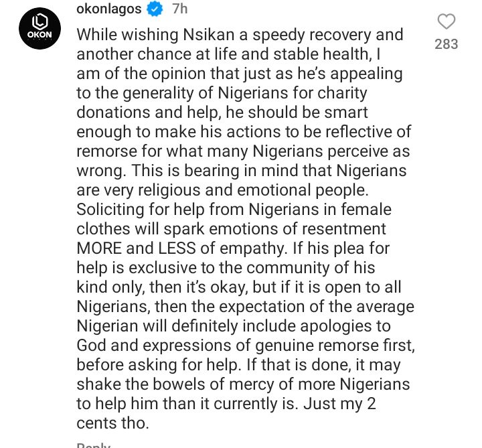
Task: View the 283 likes count
Action: 446,44
